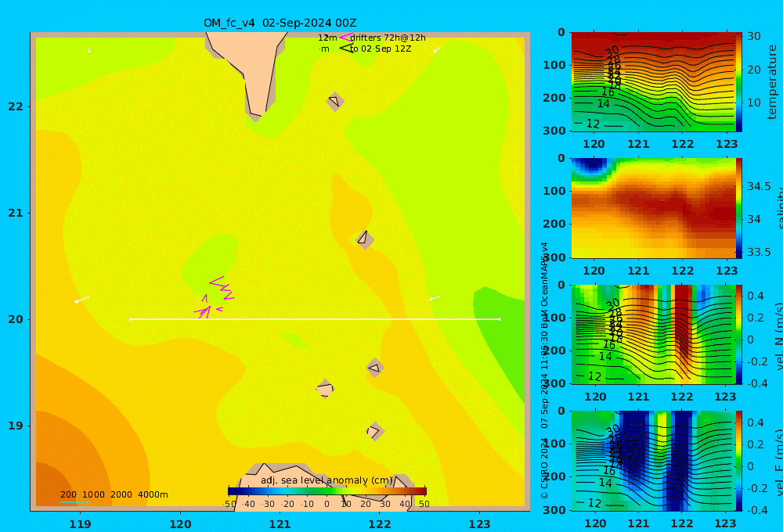Open the salinity section panel
The image size is (783, 532).
[x=653, y=208]
